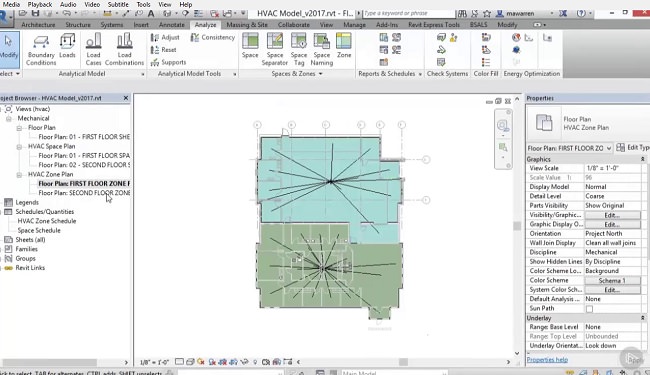The width and height of the screenshot is (650, 375).
Task: Click the Type Properties icon beside Edit Type
Action: coord(621,148)
